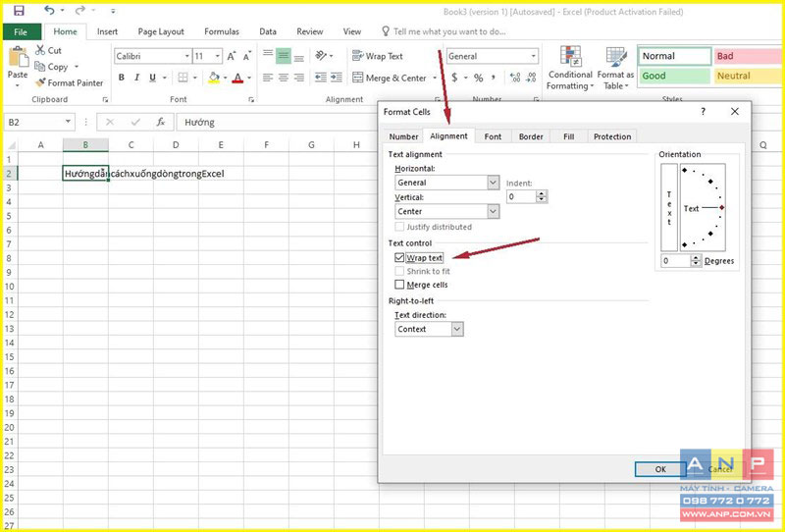Screen dimensions: 785x532
Task: Increase font size with larger A icon
Action: tap(232, 56)
